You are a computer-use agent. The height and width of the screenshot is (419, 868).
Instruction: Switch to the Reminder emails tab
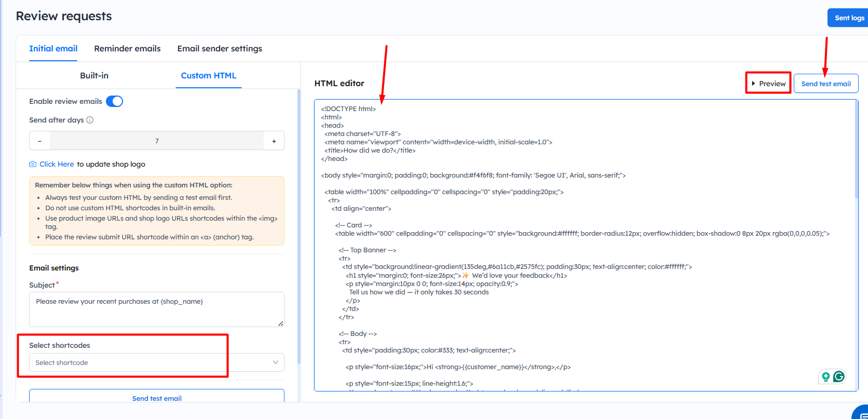pyautogui.click(x=127, y=49)
